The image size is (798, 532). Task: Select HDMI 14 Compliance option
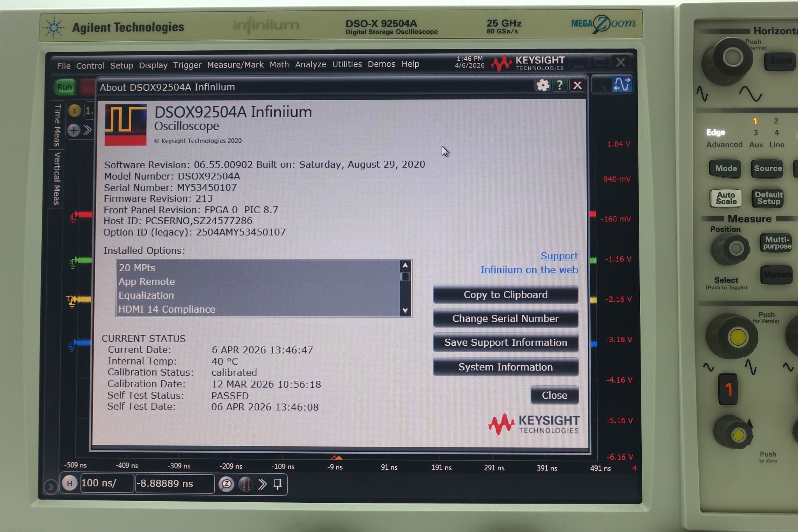[x=258, y=309]
